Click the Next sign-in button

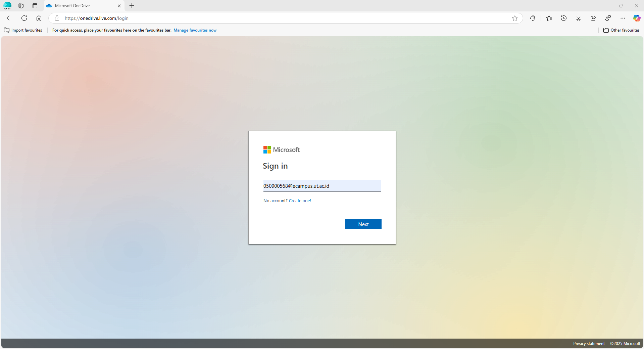tap(363, 224)
